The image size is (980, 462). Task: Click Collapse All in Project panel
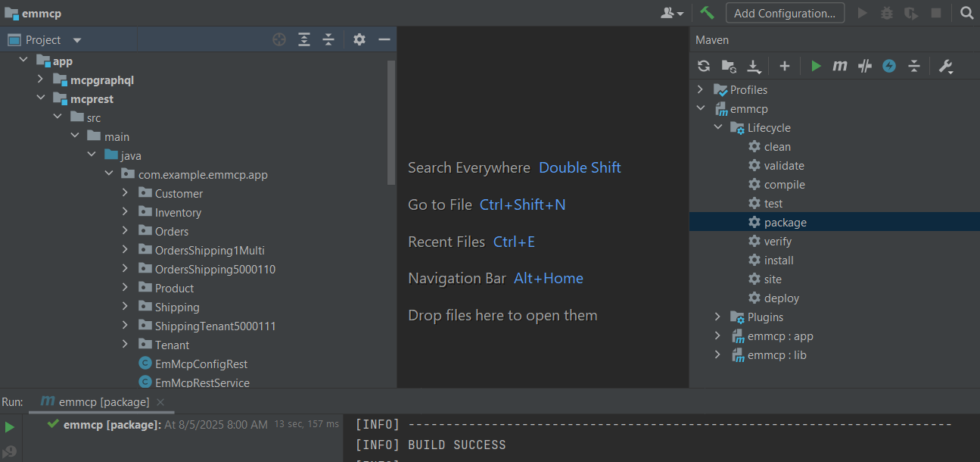pos(328,39)
